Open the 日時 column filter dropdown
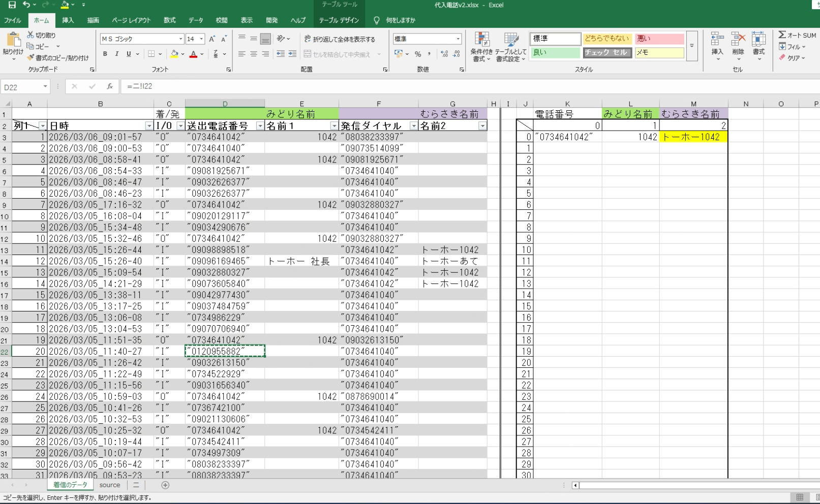820x504 pixels. [x=149, y=126]
